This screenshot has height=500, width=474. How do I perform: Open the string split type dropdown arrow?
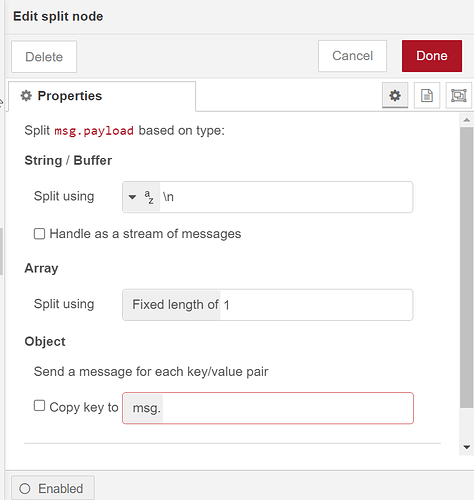click(x=132, y=197)
